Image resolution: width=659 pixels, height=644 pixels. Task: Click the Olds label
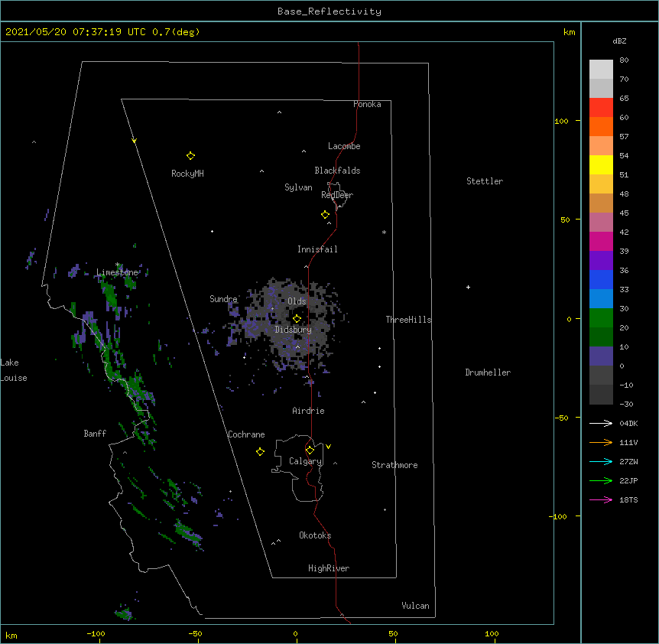click(x=297, y=301)
